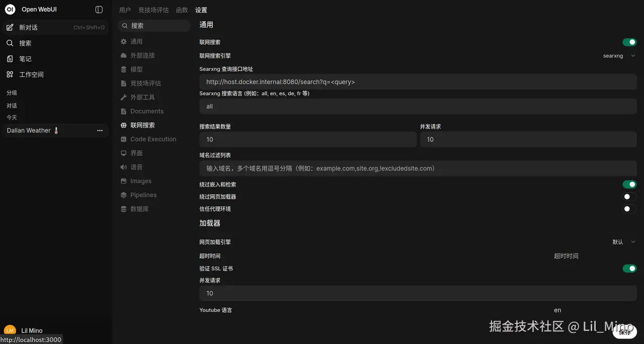Expand options for the Dalian Weather chat
The image size is (644, 344).
pyautogui.click(x=100, y=130)
